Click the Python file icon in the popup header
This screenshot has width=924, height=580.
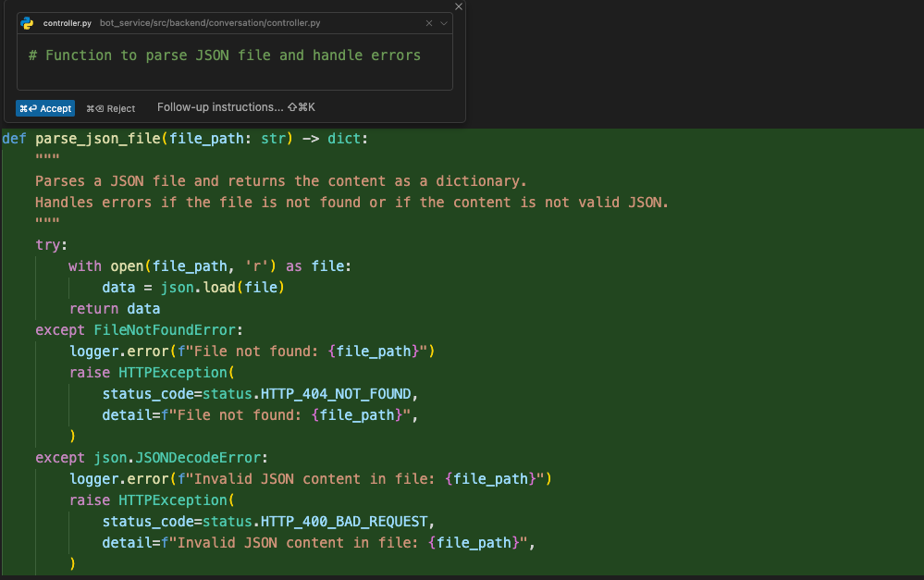(x=28, y=22)
